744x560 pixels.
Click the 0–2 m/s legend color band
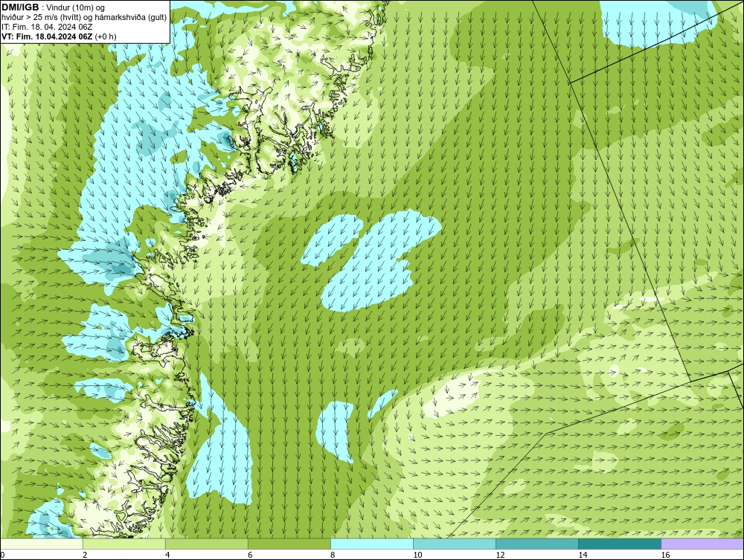point(42,544)
